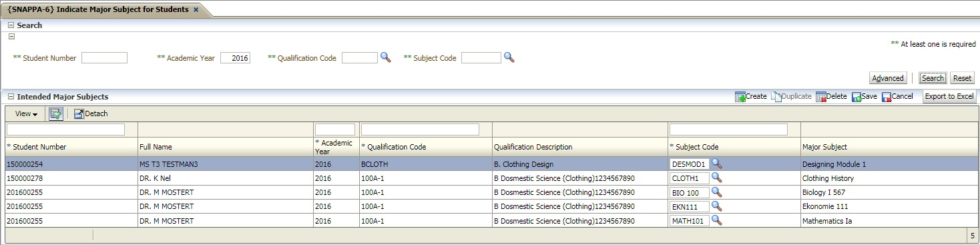Open the View dropdown menu

(26, 114)
